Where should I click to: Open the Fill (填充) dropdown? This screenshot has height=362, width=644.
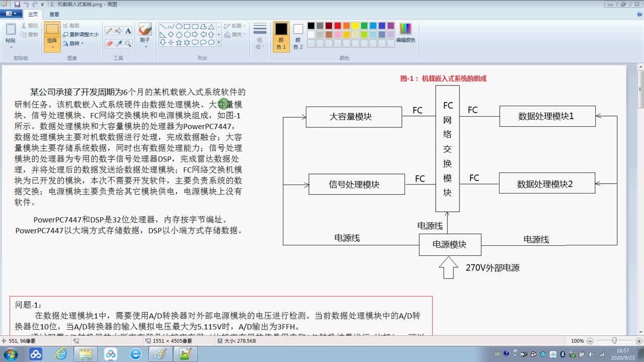[234, 35]
